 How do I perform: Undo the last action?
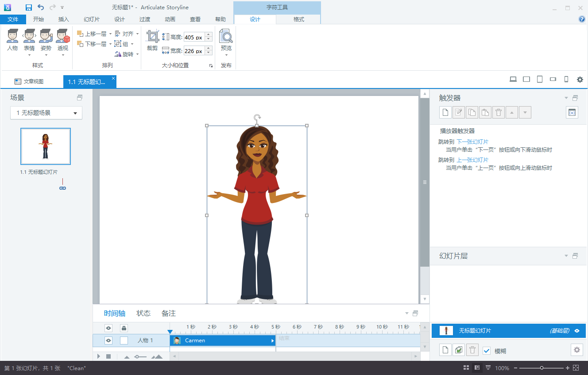[41, 8]
